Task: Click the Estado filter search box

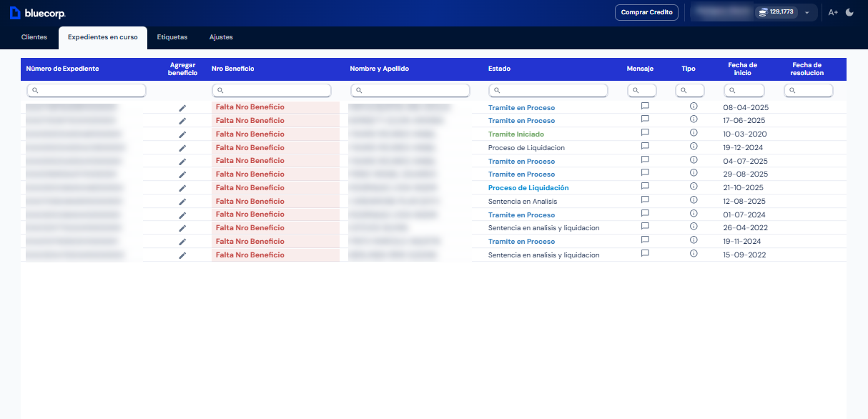Action: pos(548,91)
